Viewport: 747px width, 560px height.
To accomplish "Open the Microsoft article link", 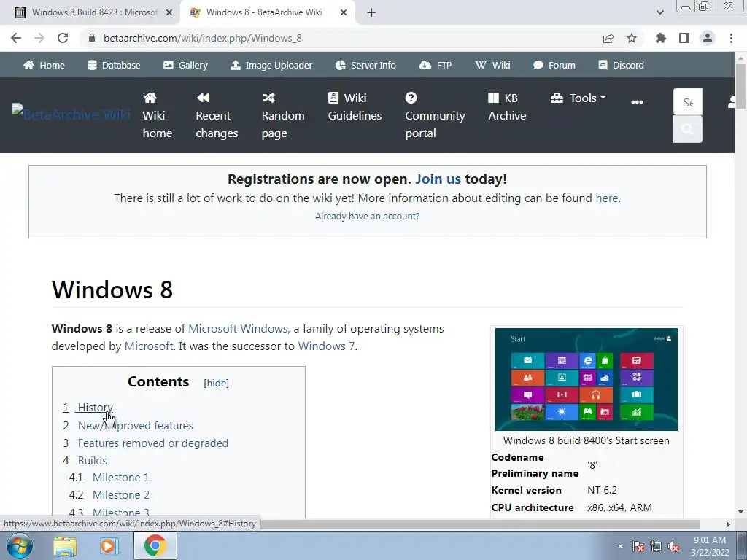I will point(149,346).
